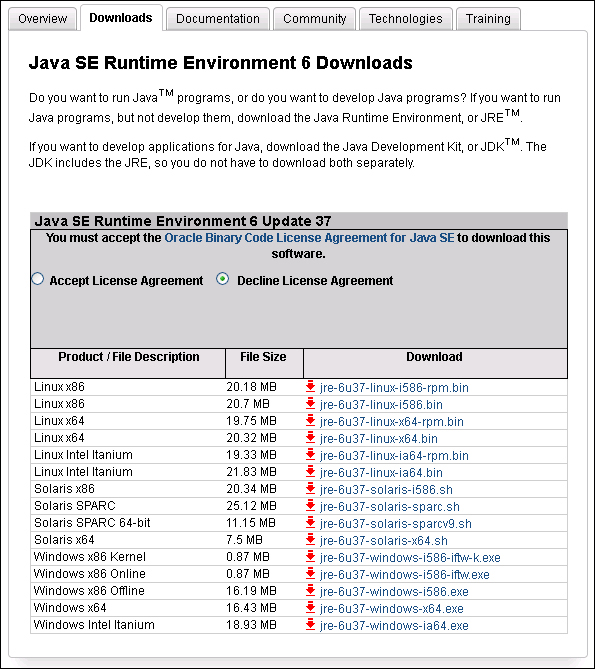Click download arrow icon for Windows Intel Itanium

[310, 625]
